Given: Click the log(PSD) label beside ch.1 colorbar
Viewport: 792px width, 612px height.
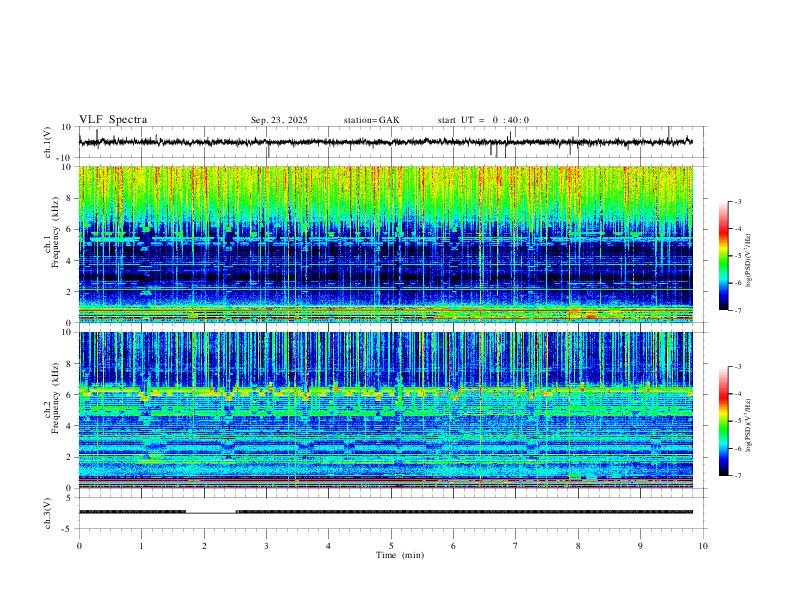Looking at the screenshot, I should pyautogui.click(x=749, y=260).
